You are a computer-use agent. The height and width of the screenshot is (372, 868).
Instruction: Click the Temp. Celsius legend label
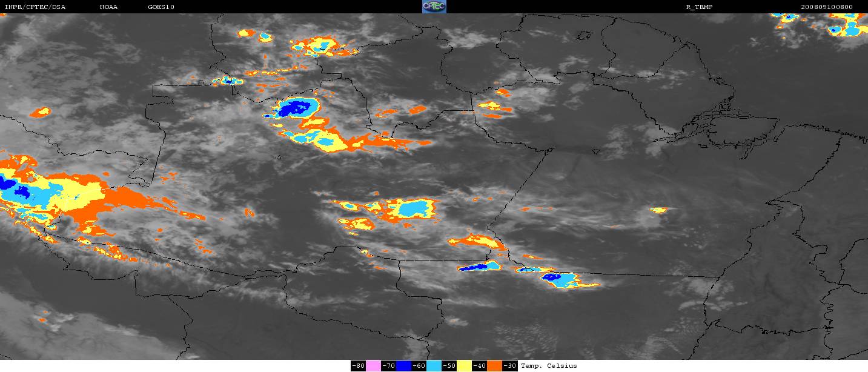pyautogui.click(x=549, y=366)
